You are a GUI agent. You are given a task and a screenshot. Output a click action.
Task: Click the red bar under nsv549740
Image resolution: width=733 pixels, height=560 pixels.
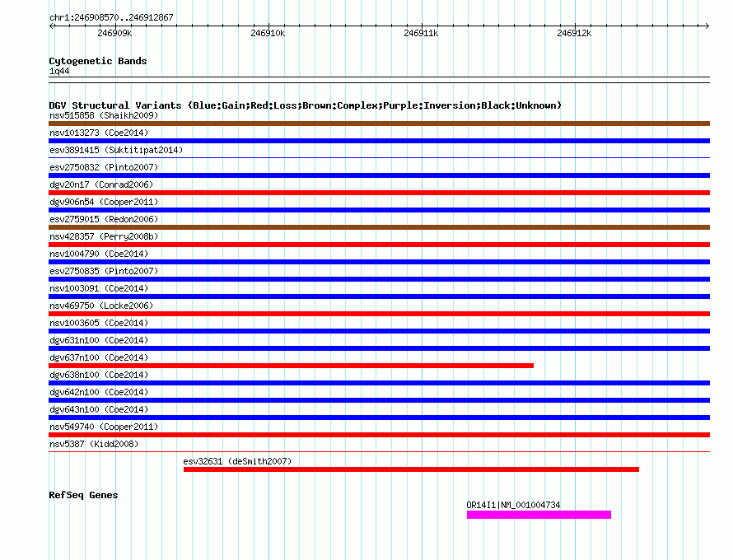click(x=379, y=435)
